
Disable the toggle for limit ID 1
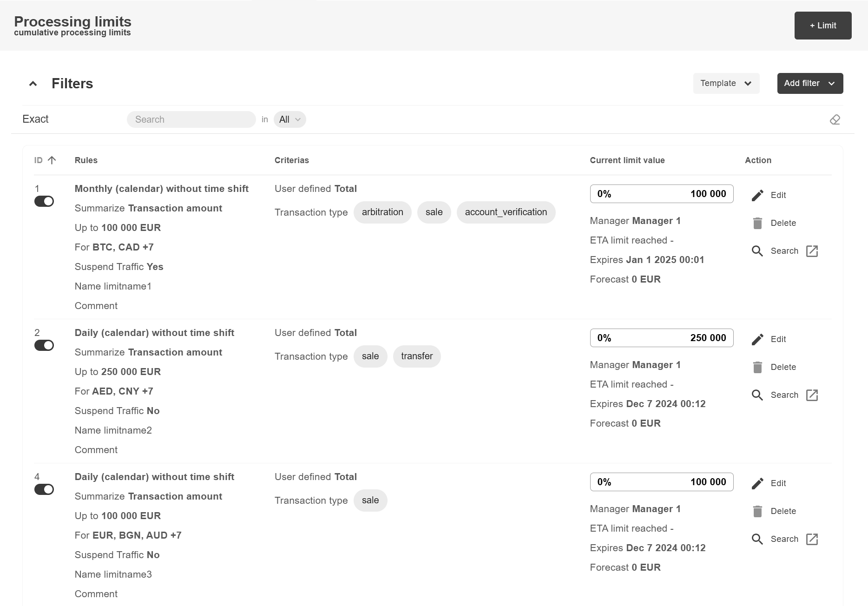[x=44, y=201]
